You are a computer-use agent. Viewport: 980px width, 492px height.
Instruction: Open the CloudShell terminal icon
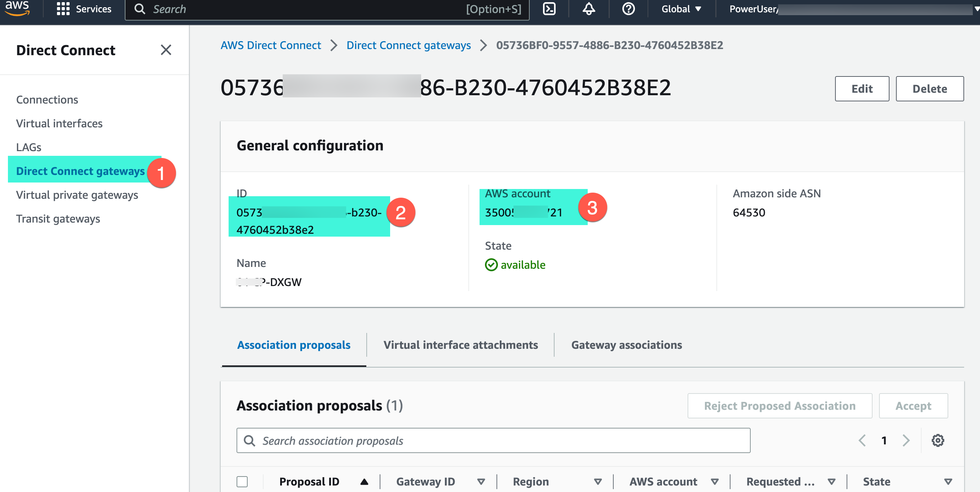pos(549,9)
